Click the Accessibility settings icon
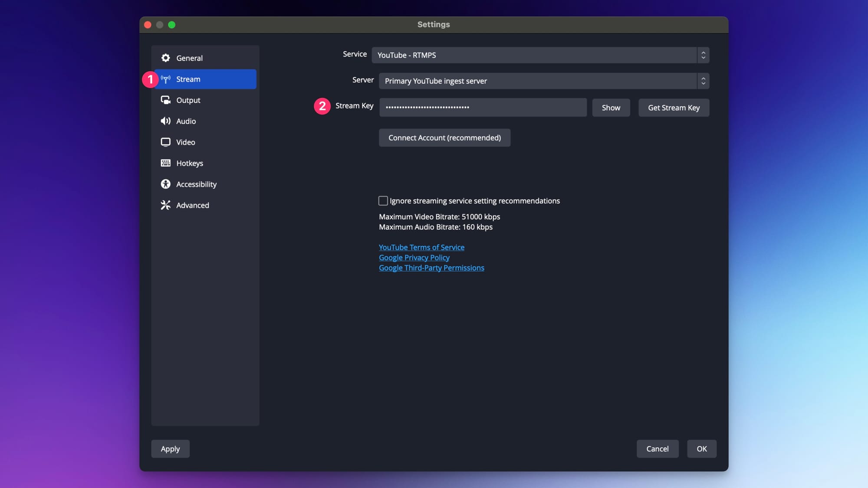The image size is (868, 488). point(166,183)
